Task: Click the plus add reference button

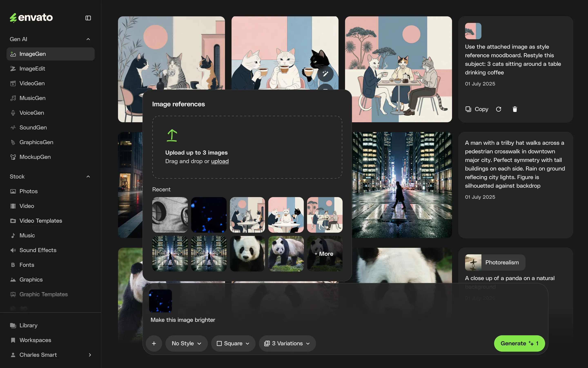Action: (x=154, y=343)
